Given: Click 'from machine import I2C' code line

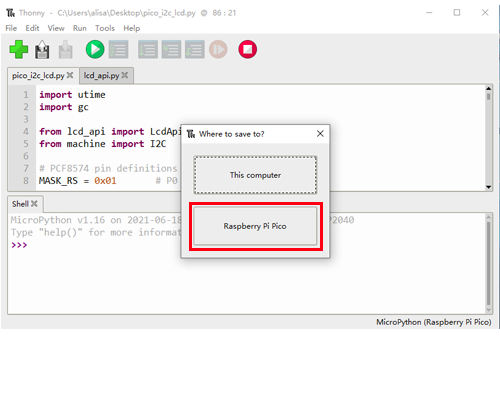Looking at the screenshot, I should pyautogui.click(x=103, y=144).
